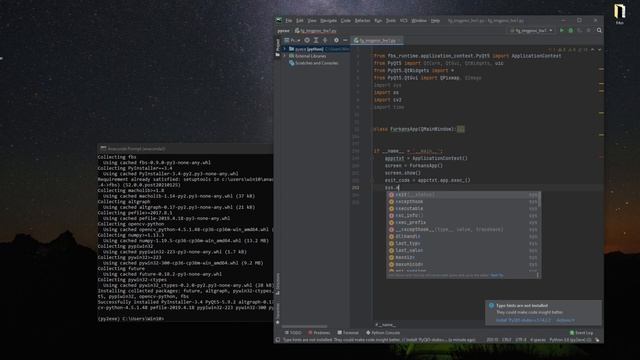Viewport: 640px width, 360px height.
Task: Click Actions link in notification
Action: 565,320
